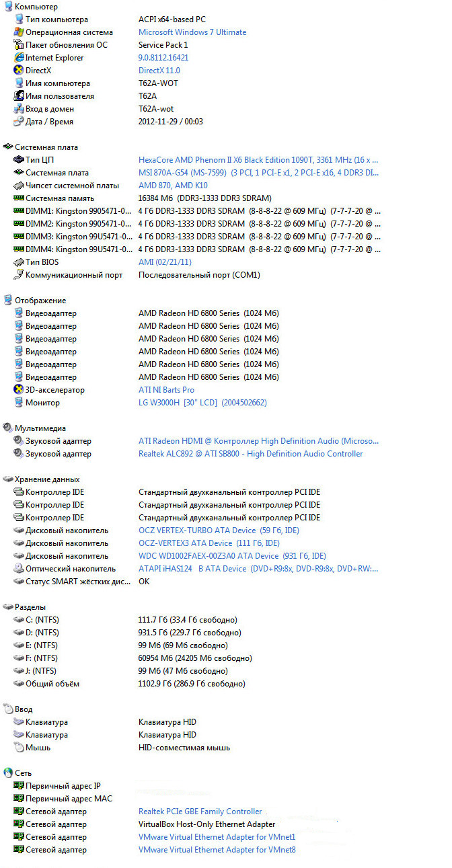
Task: Click the Первичный адрес MAC icon
Action: (x=19, y=799)
